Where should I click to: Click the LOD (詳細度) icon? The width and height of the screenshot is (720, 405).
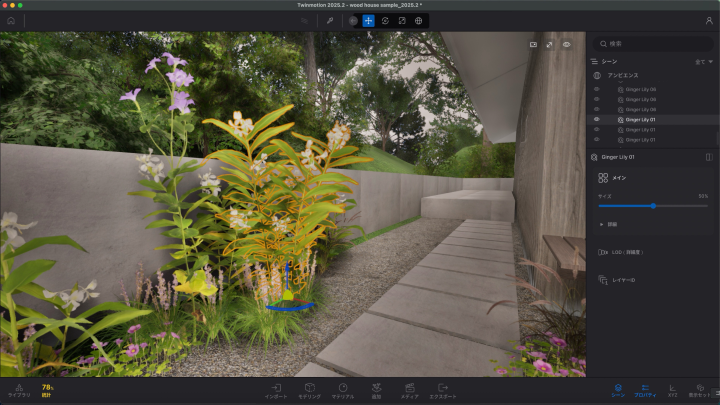pyautogui.click(x=603, y=252)
